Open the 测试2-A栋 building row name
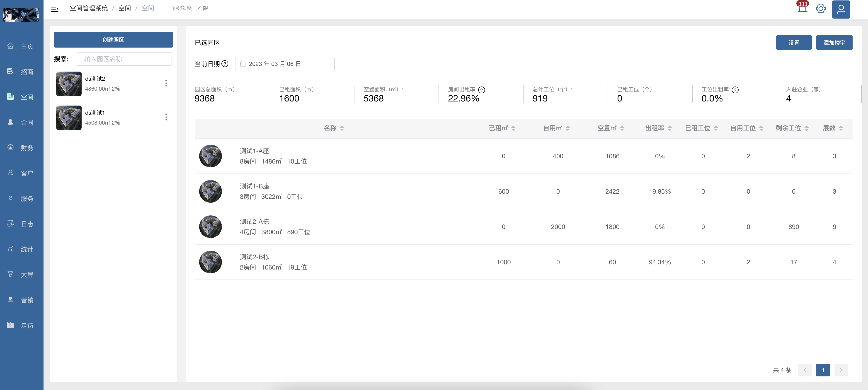Image resolution: width=868 pixels, height=390 pixels. [x=254, y=221]
